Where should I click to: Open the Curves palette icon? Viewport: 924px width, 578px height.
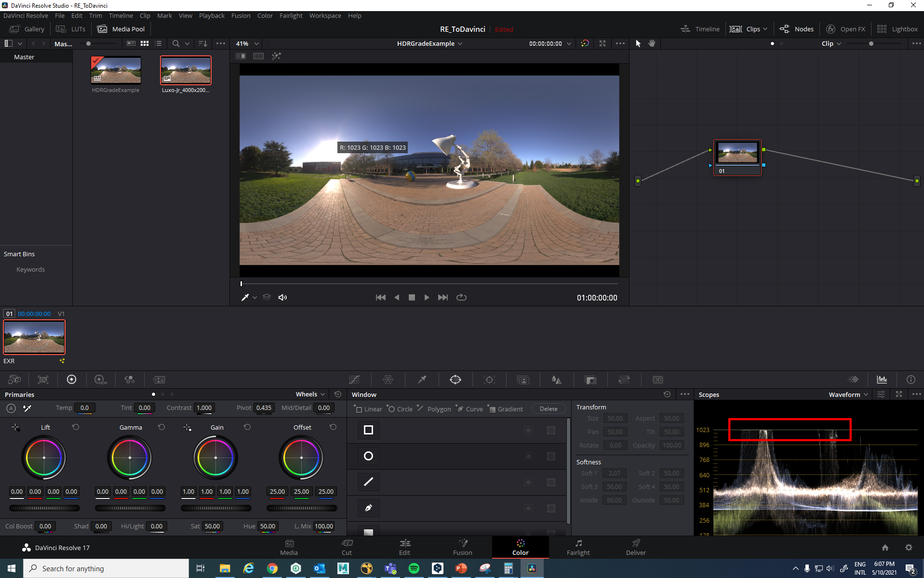pyautogui.click(x=354, y=380)
